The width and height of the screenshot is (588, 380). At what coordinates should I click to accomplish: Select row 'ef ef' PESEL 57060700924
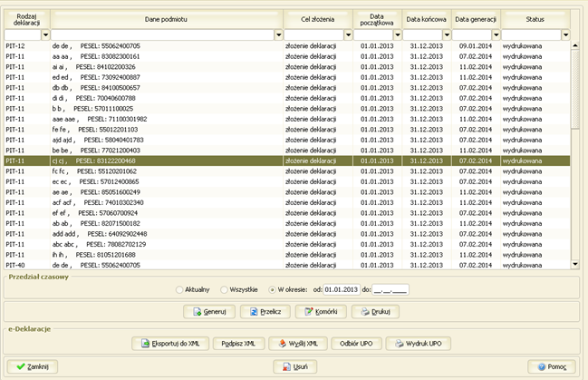coord(287,213)
